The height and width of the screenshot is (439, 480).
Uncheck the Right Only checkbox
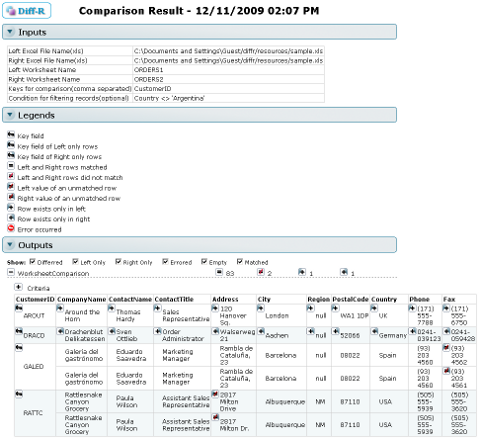(x=118, y=262)
